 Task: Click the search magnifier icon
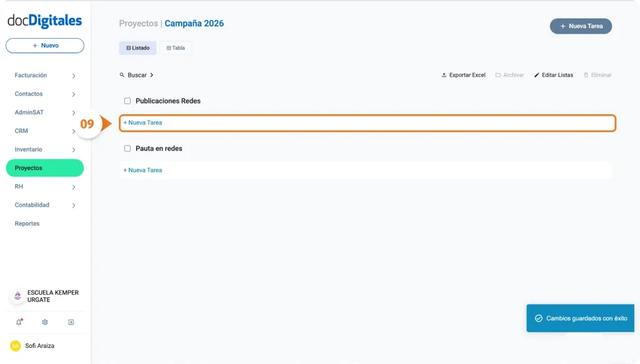122,75
